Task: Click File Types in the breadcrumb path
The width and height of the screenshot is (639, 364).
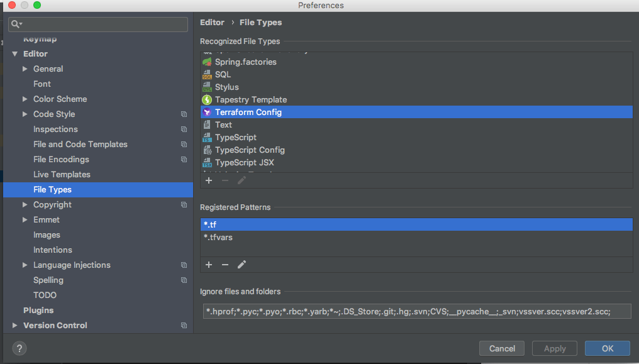Action: 260,22
